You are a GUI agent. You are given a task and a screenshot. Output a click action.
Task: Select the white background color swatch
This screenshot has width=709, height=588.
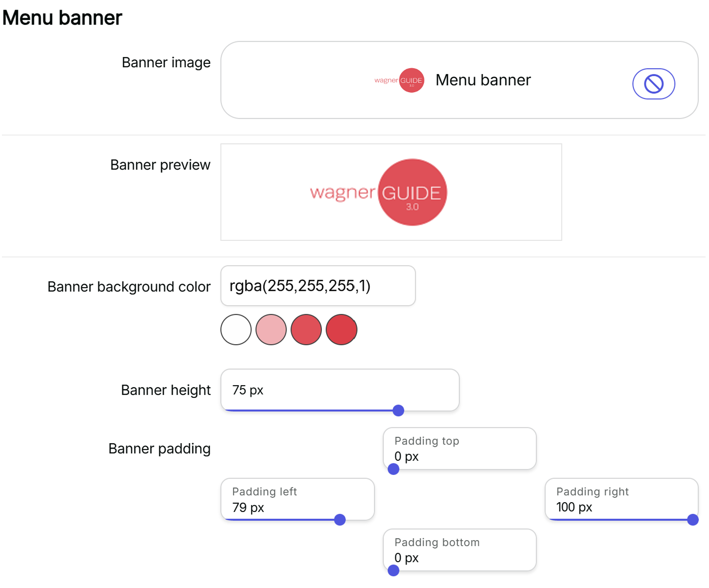[236, 330]
